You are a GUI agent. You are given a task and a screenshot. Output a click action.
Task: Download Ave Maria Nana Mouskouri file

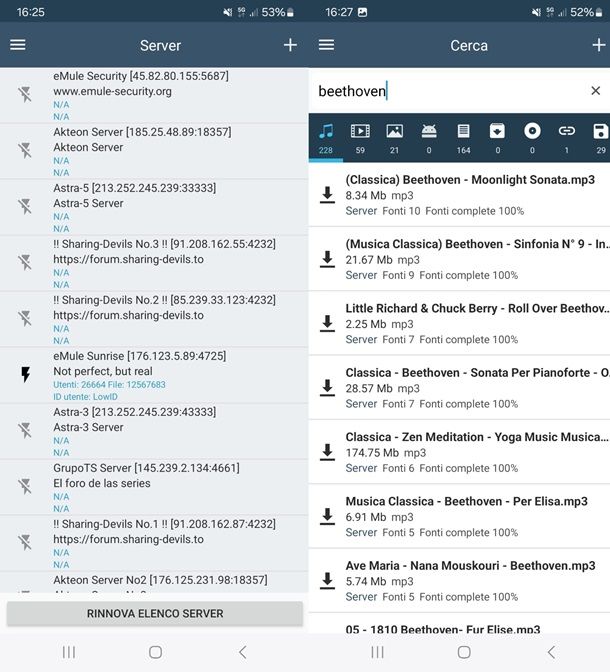coord(328,581)
